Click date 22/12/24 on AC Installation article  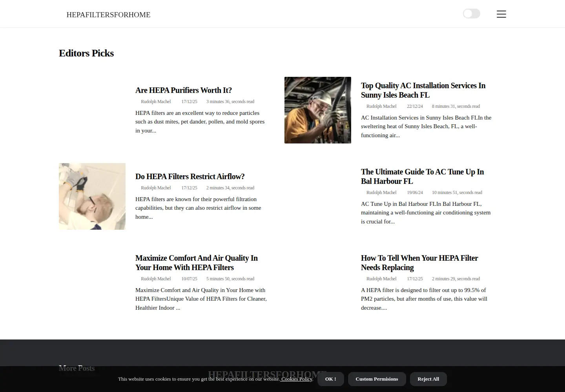(x=415, y=106)
